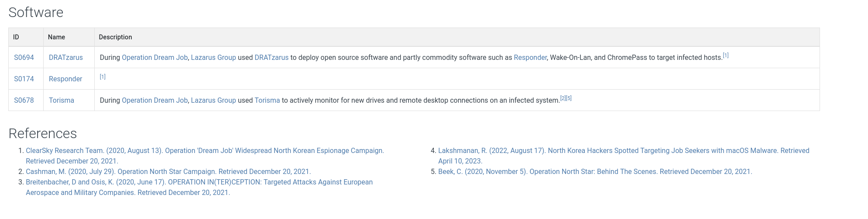The width and height of the screenshot is (868, 219).
Task: Open ClearSky Research Team reference link
Action: [x=205, y=156]
